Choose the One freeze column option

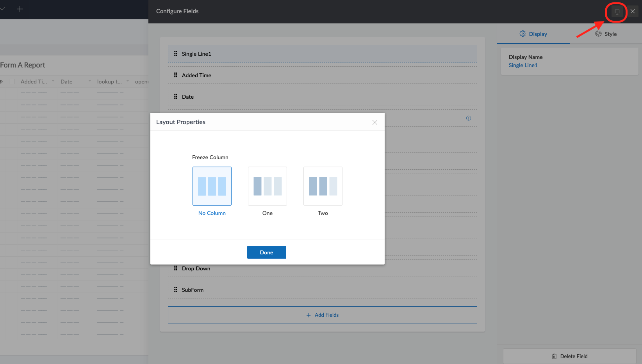click(267, 186)
